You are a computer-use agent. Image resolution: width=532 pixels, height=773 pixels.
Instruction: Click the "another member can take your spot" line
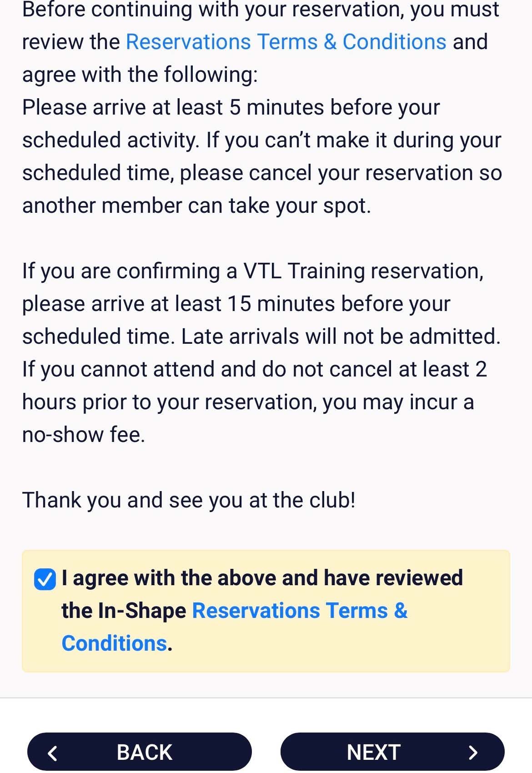[196, 206]
